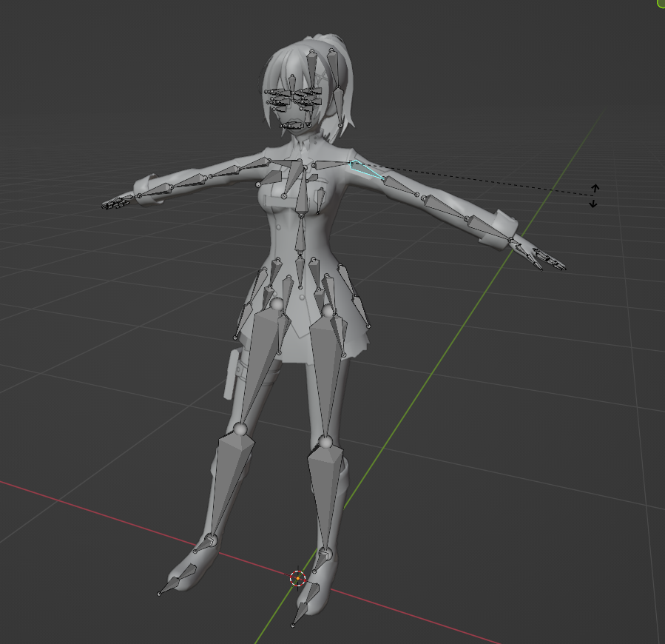Click the hip joint sphere above the screen-left thigh
Image resolution: width=665 pixels, height=644 pixels.
277,304
